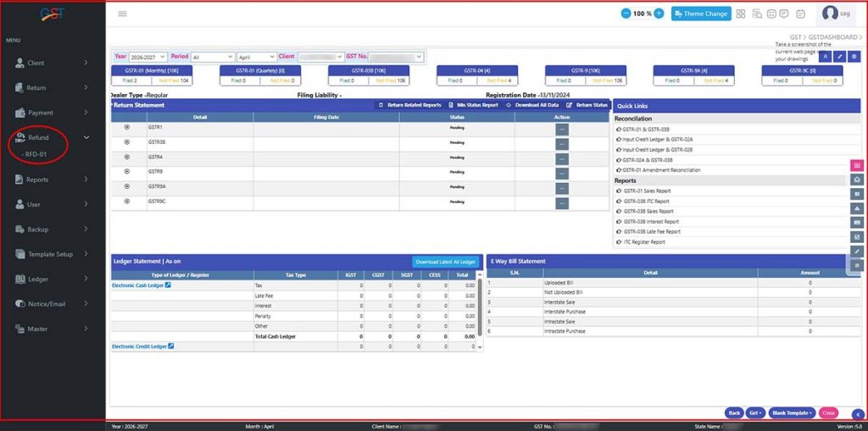This screenshot has width=868, height=431.
Task: Click Download All Data link
Action: tap(532, 105)
